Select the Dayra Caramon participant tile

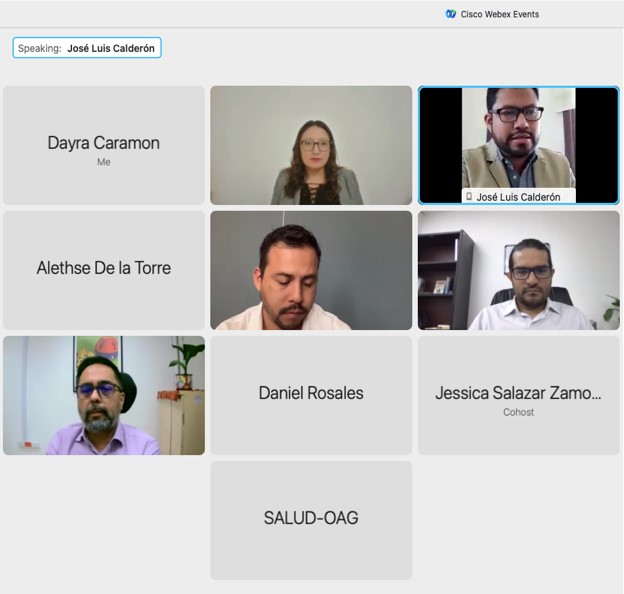pos(104,145)
